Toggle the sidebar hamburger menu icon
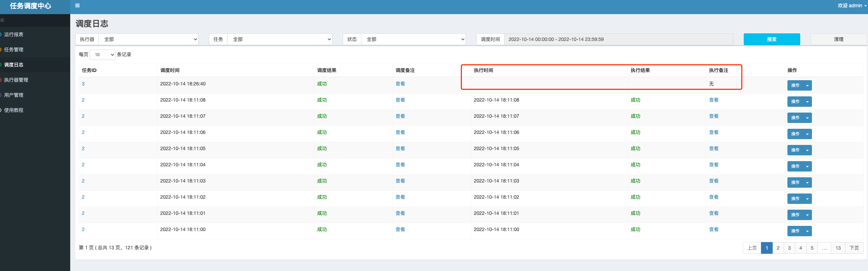The height and width of the screenshot is (271, 868). pyautogui.click(x=77, y=6)
